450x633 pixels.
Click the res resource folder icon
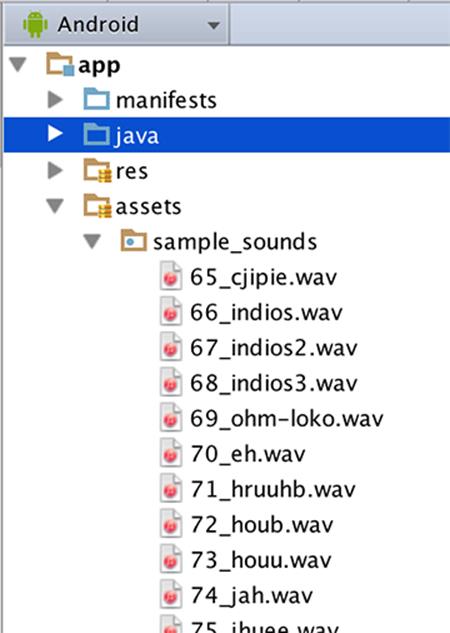pos(97,170)
